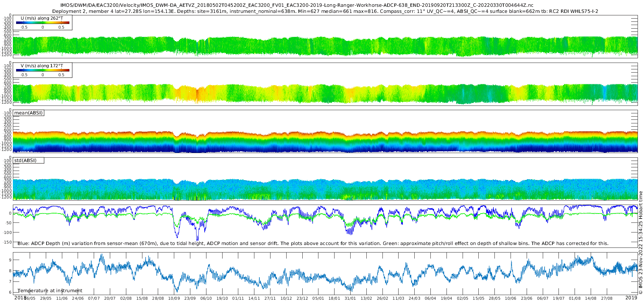This screenshot has width=644, height=304.
Task: Click the 150 tick on depth-variation axis
Action: [7, 242]
